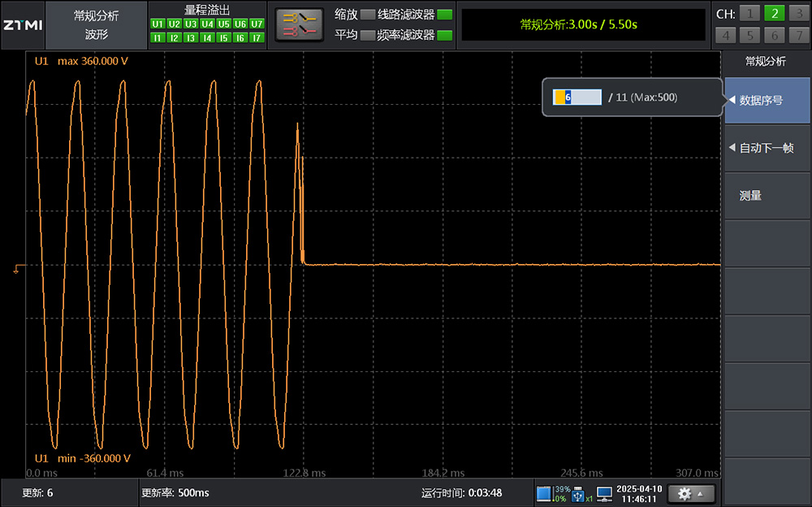
Task: Select channel 2 button
Action: (774, 13)
